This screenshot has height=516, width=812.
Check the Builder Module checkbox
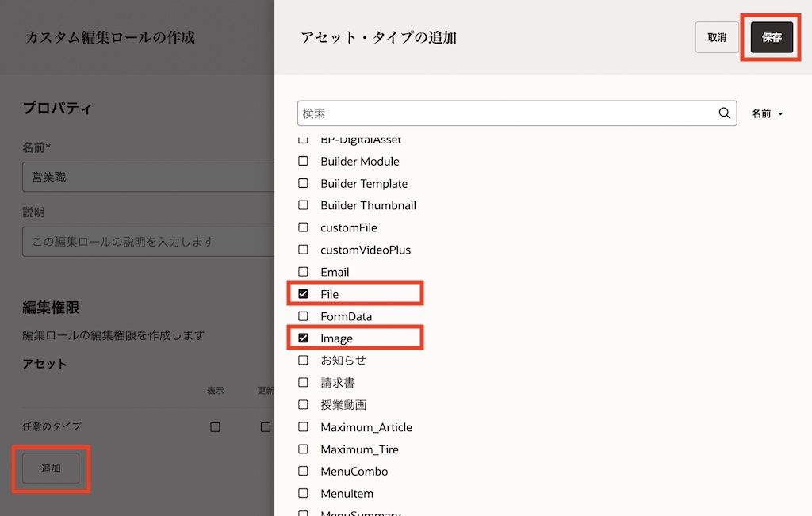pyautogui.click(x=303, y=161)
